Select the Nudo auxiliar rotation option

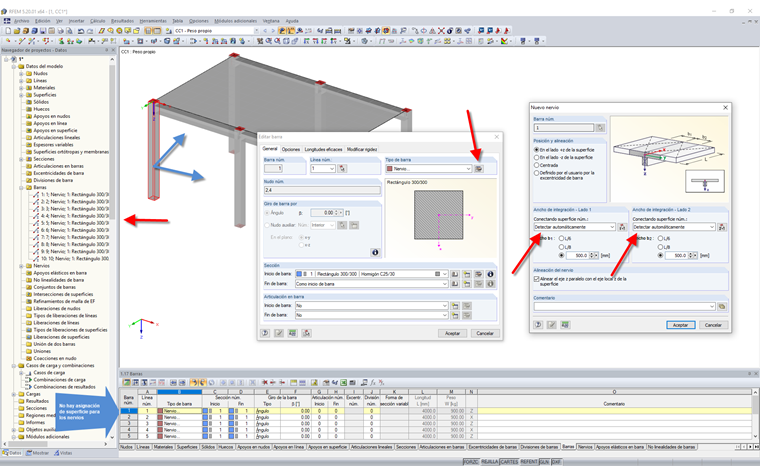click(x=267, y=225)
